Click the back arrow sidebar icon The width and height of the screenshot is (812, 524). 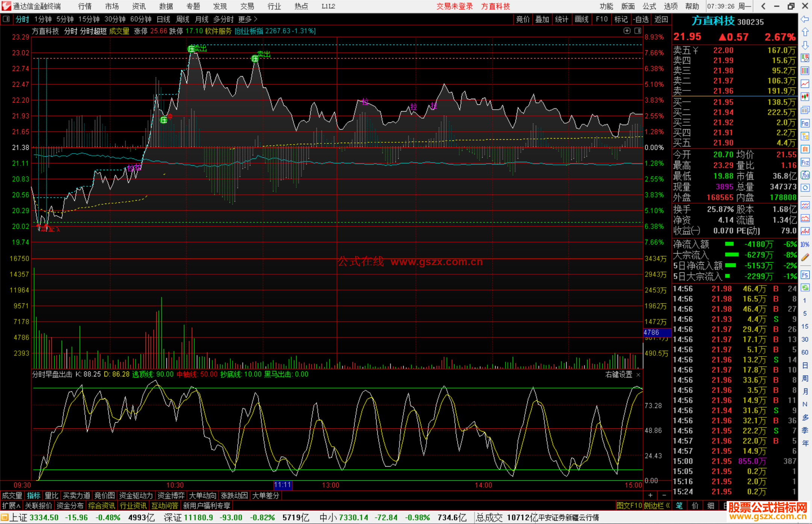[805, 19]
